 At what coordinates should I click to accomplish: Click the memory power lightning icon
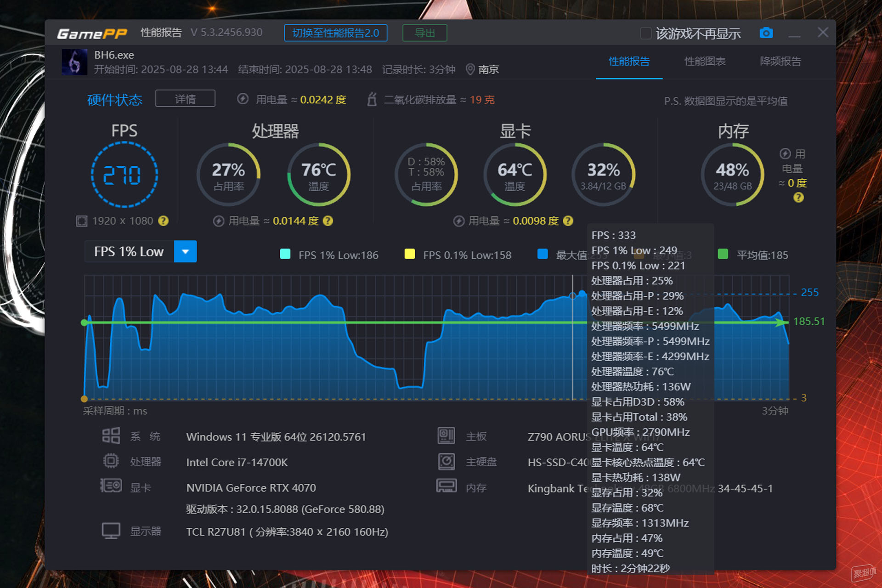click(785, 154)
